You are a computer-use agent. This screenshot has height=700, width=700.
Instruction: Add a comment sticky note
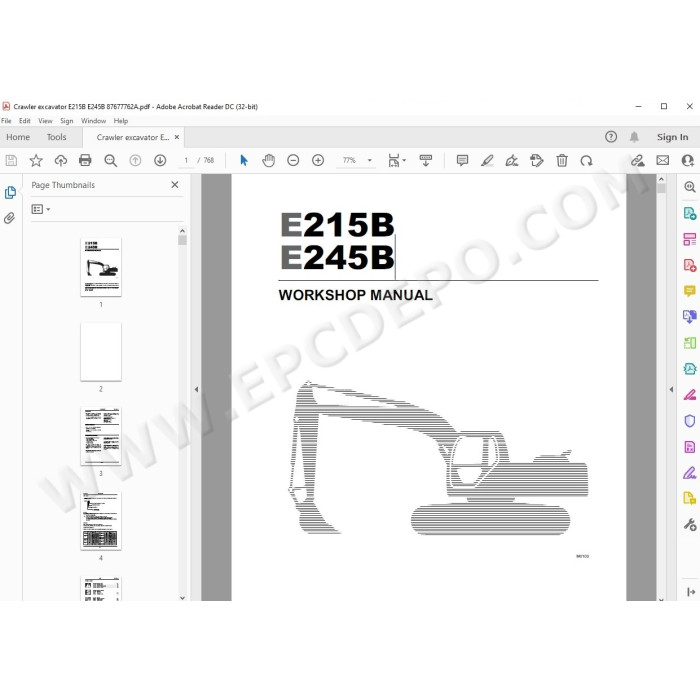point(462,160)
